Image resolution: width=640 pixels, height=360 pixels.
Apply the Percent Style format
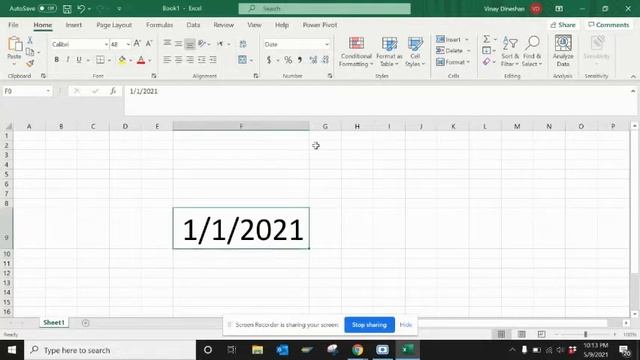pos(288,60)
